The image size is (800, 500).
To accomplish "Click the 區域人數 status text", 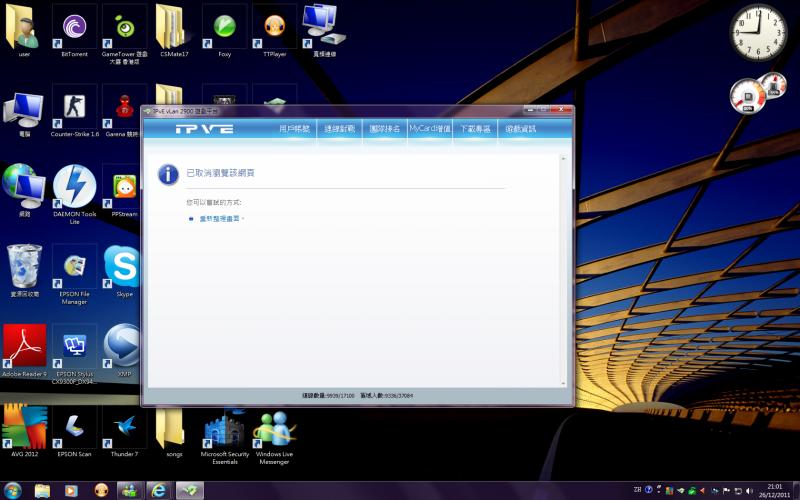I will [x=387, y=395].
